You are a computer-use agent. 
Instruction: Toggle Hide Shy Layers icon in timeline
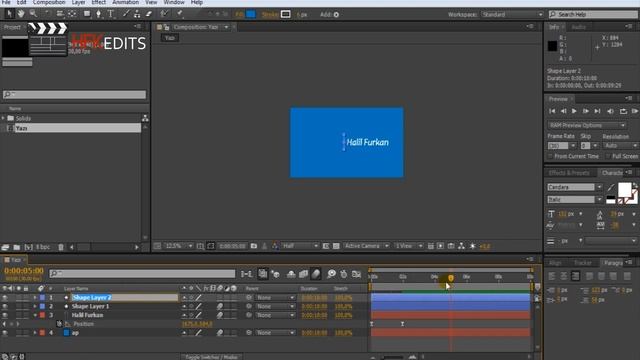click(291, 274)
